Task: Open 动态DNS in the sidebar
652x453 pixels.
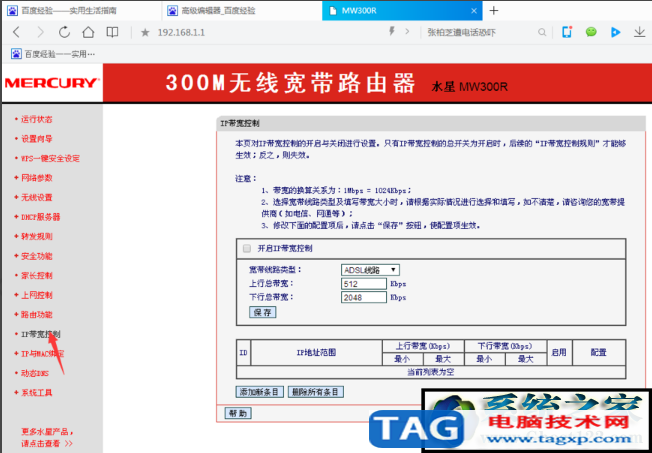Action: pos(35,374)
